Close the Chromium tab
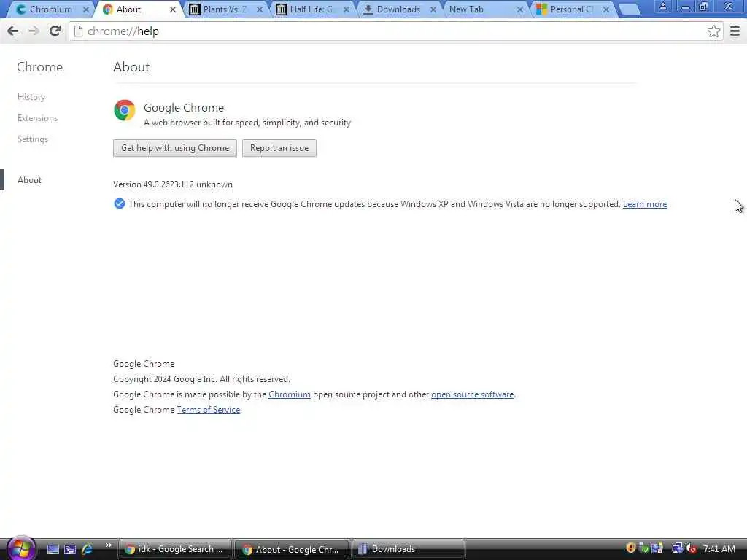 point(86,9)
